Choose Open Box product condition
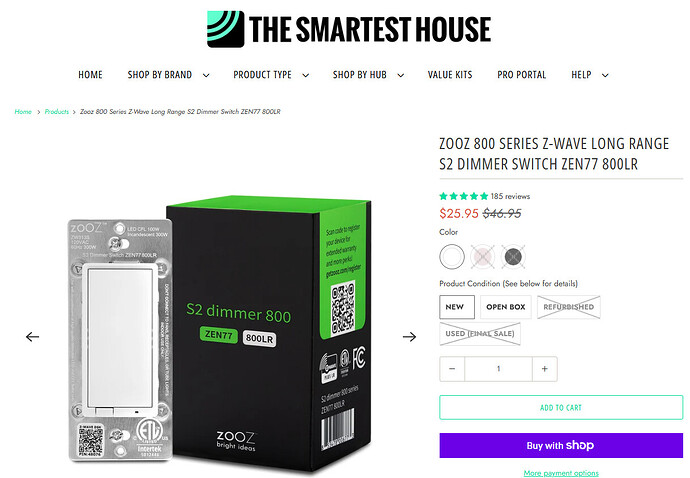The width and height of the screenshot is (690, 478). pos(506,307)
